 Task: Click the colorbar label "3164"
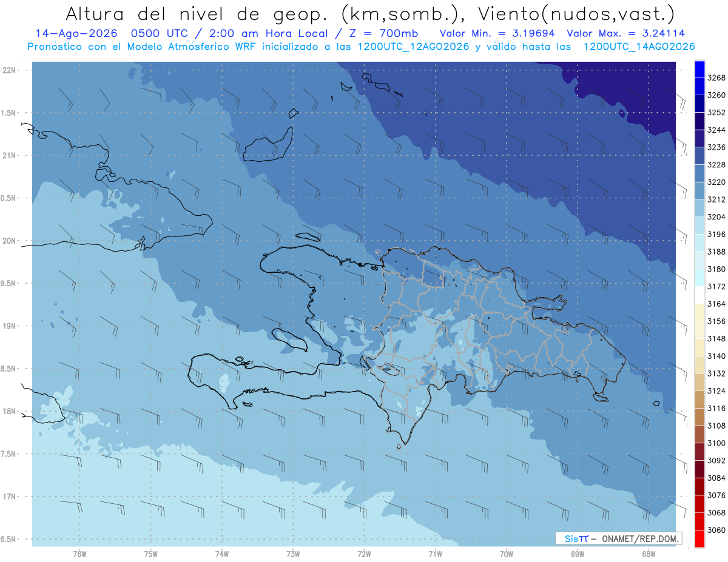[716, 304]
